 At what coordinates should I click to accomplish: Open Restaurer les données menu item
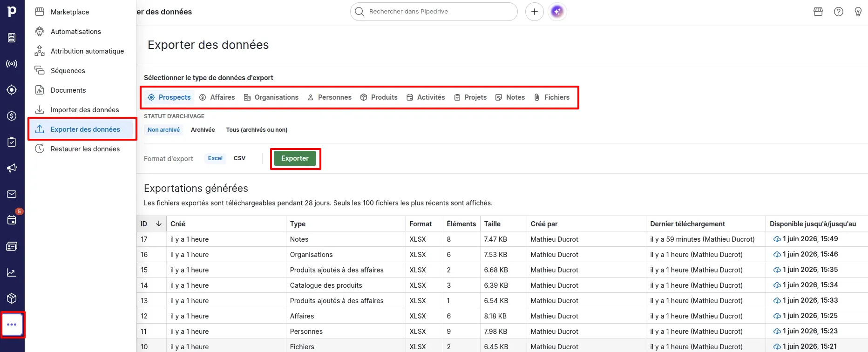coord(81,149)
